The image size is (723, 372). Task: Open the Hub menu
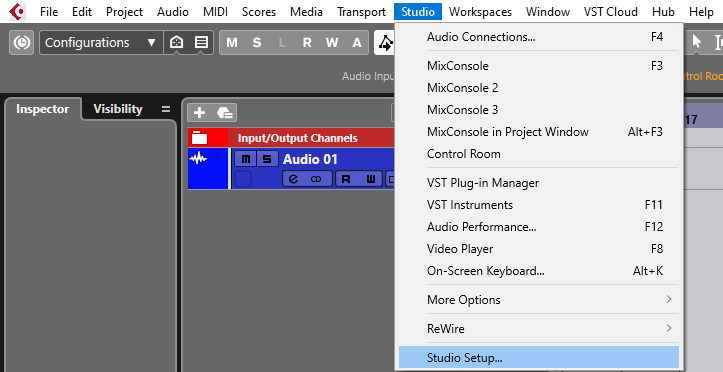click(x=663, y=12)
